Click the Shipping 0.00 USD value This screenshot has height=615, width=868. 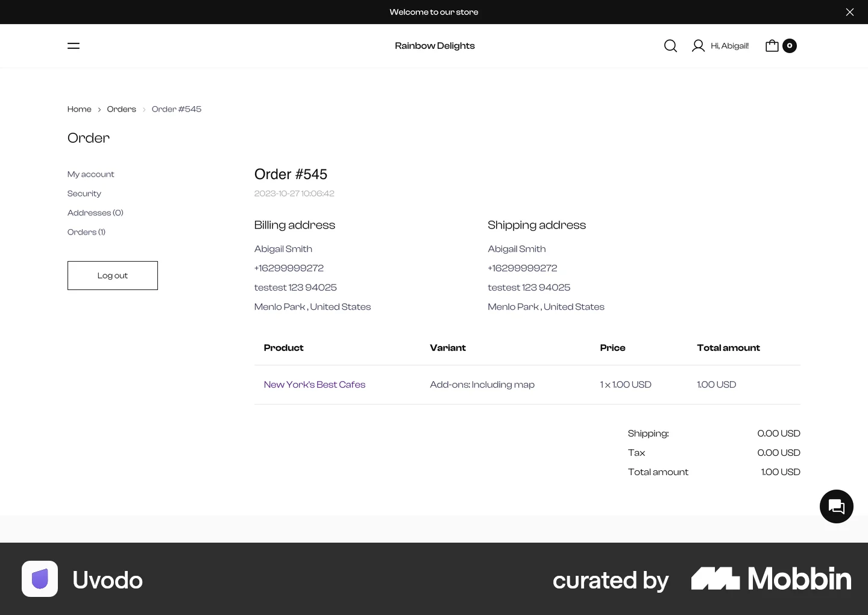779,434
